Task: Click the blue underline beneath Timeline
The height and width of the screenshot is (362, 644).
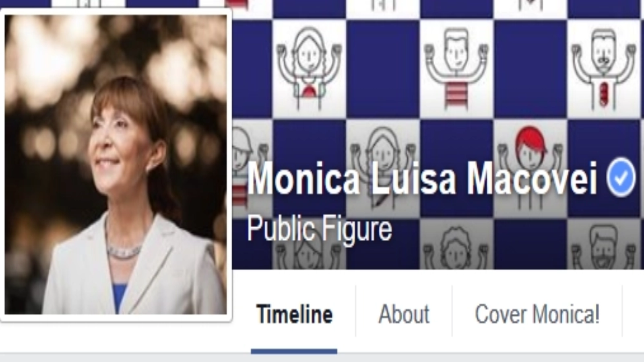Action: (294, 351)
